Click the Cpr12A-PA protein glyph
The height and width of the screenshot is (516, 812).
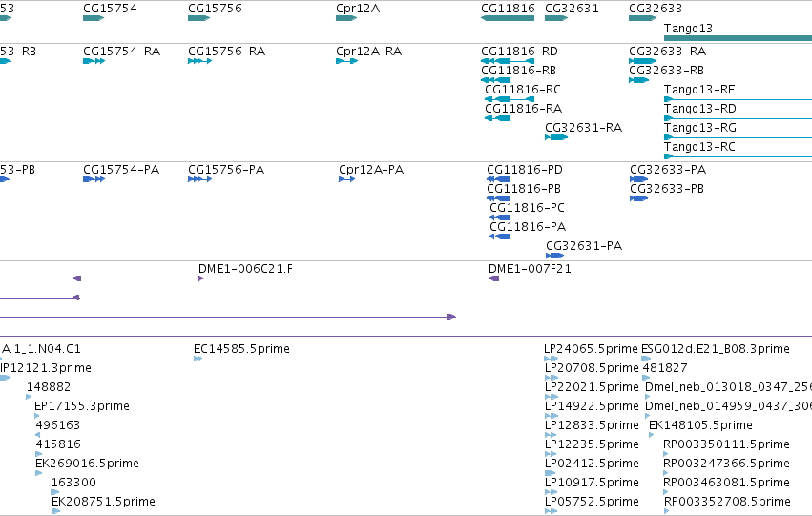point(346,179)
